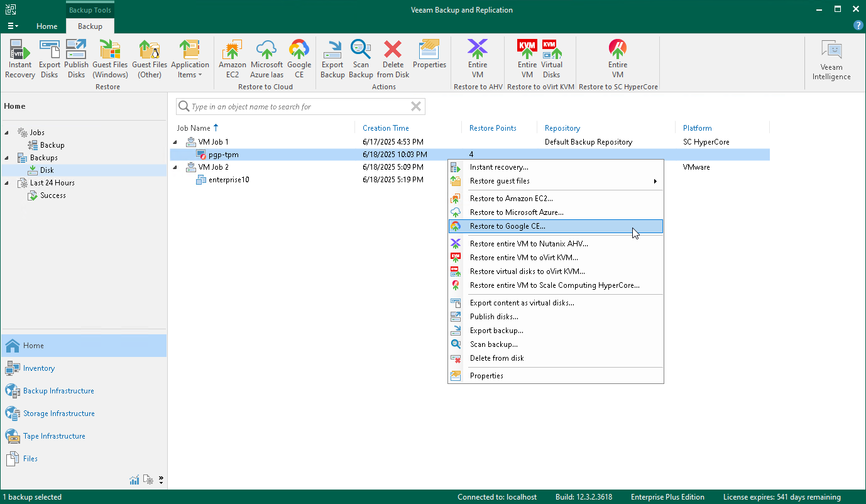Open Entire VM Restore to SC HyperCore
This screenshot has width=866, height=504.
(x=618, y=58)
